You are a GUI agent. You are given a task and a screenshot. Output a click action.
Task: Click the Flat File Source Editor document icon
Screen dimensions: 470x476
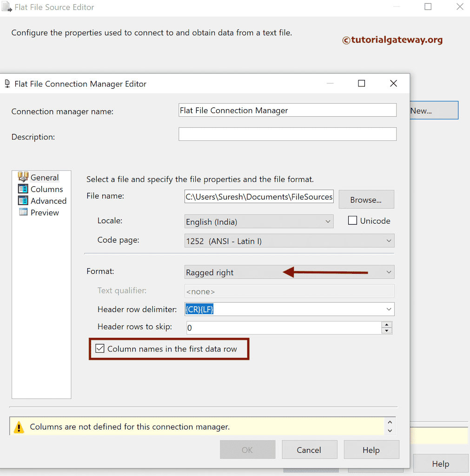7,7
